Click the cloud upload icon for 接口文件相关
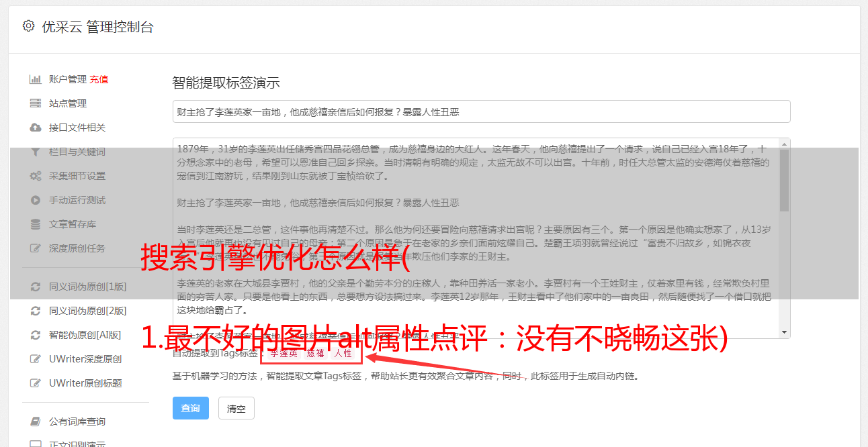The height and width of the screenshot is (447, 868). (36, 128)
